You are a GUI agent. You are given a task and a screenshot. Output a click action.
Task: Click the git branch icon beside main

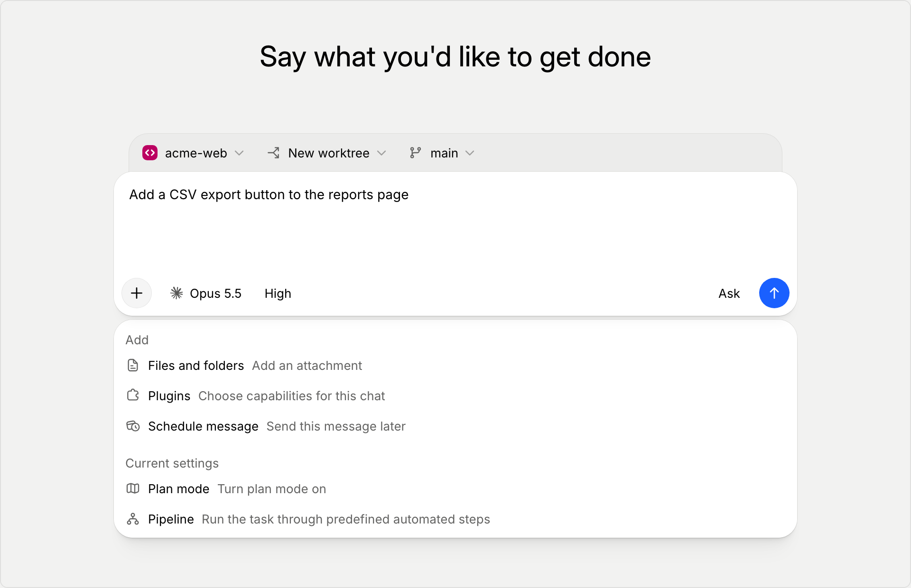click(x=416, y=153)
